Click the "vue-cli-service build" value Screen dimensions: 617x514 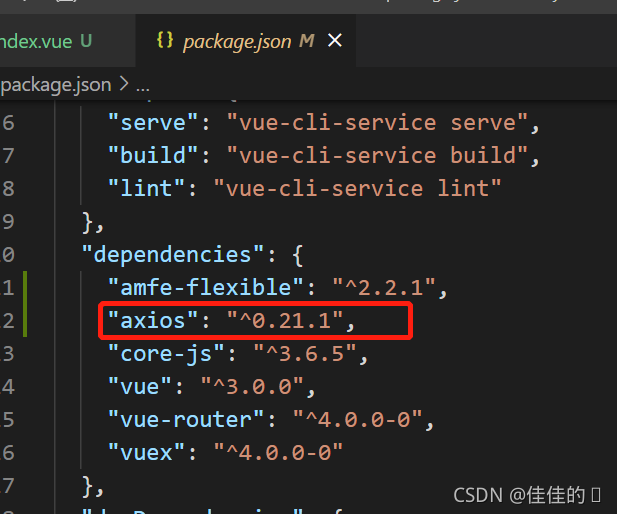(x=377, y=155)
